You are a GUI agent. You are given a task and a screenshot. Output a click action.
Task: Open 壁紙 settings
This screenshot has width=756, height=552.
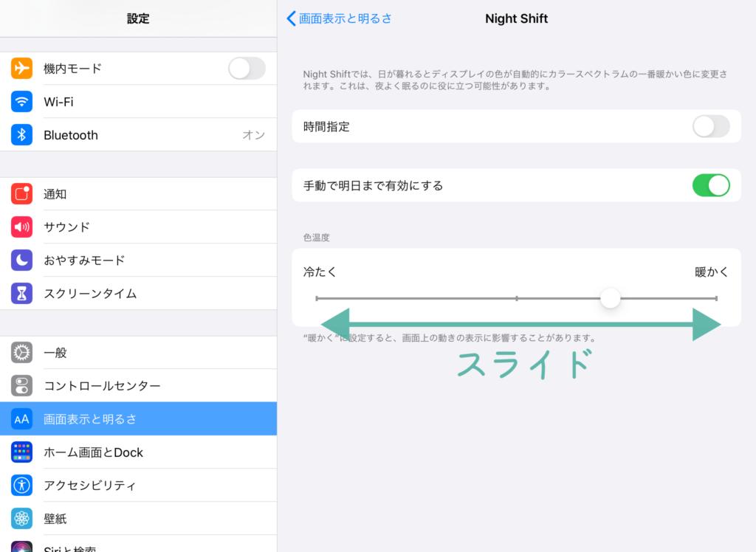click(x=138, y=519)
